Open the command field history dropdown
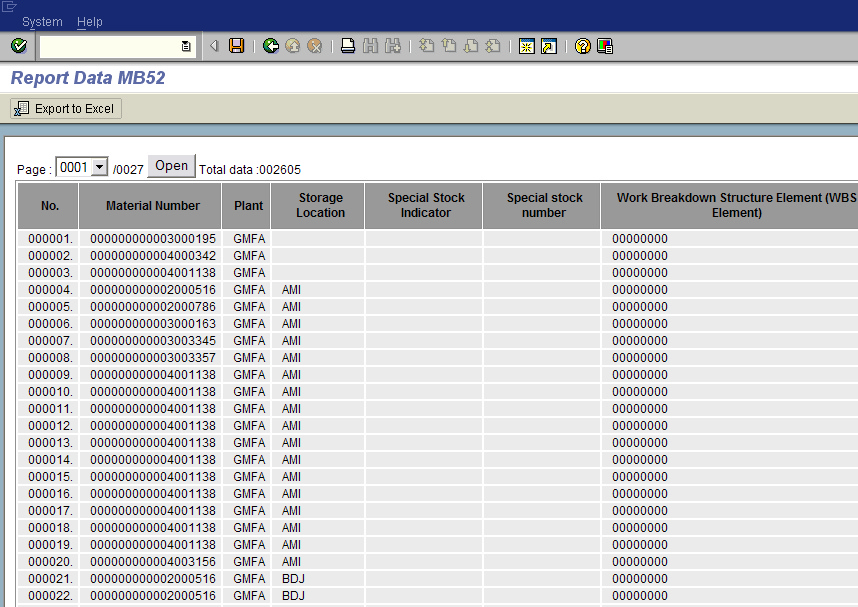The image size is (858, 607). coord(186,46)
